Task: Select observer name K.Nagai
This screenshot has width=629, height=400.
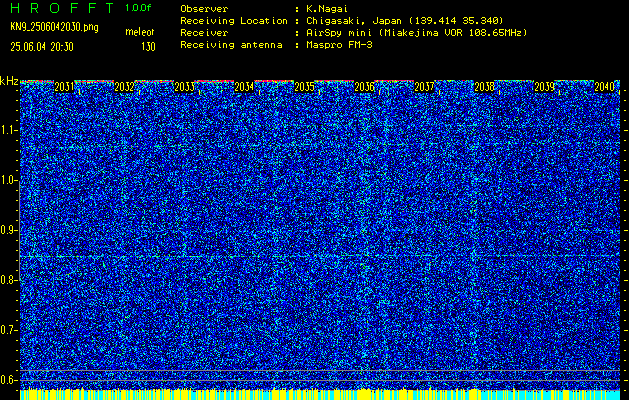Action: (327, 9)
